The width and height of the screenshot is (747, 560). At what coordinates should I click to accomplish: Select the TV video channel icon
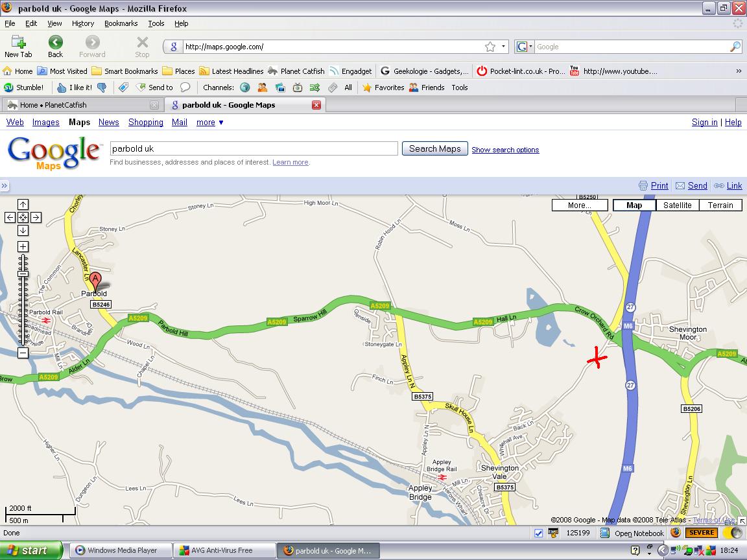coord(297,87)
